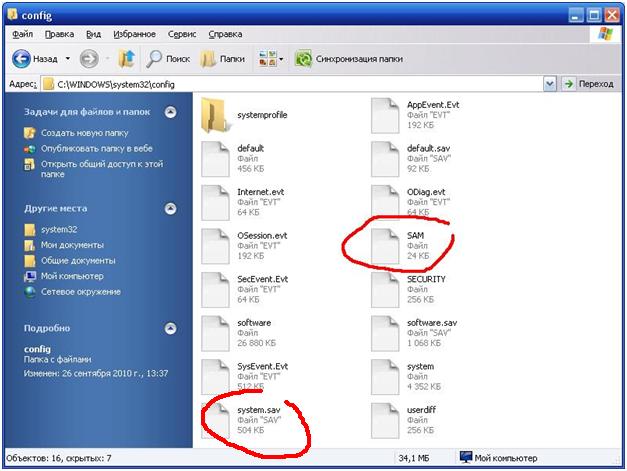Image resolution: width=627 pixels, height=471 pixels.
Task: Select the Internet.evt file icon
Action: [x=215, y=203]
